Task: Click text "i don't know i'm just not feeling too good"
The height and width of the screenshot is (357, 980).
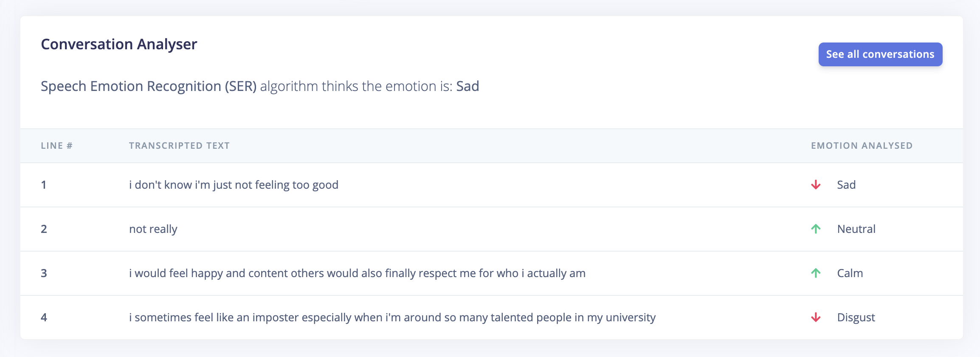Action: (x=234, y=185)
